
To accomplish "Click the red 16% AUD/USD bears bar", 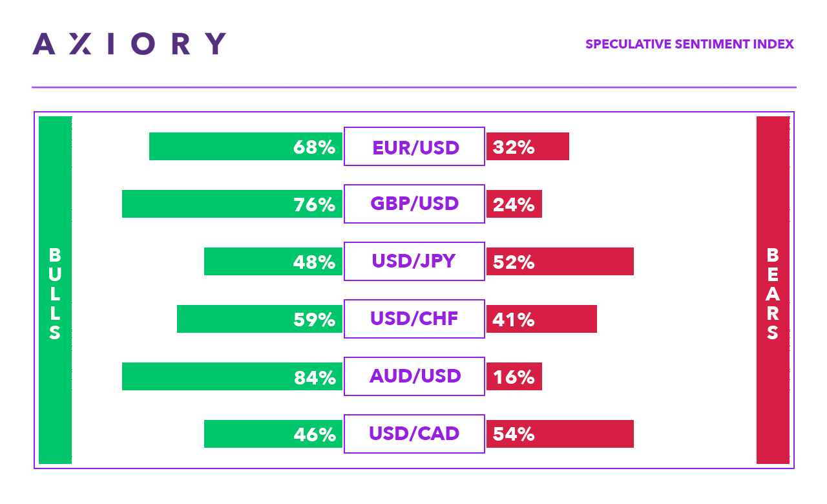I will (x=514, y=377).
